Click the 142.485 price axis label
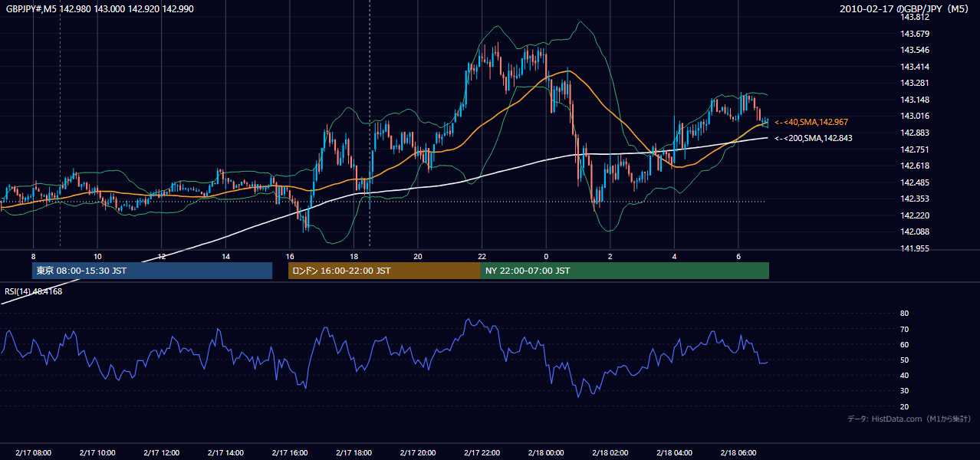 click(x=915, y=182)
